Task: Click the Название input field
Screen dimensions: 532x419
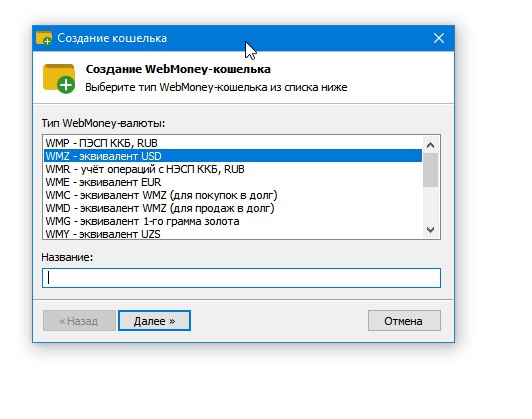Action: tap(241, 278)
